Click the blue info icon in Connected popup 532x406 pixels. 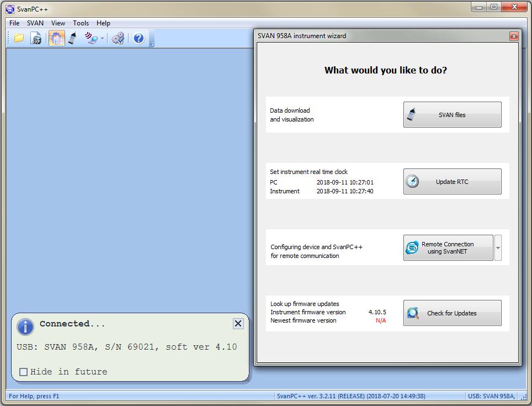[x=25, y=327]
